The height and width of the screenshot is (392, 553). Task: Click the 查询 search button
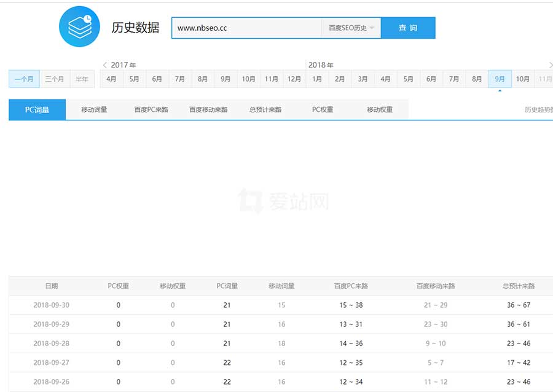408,28
